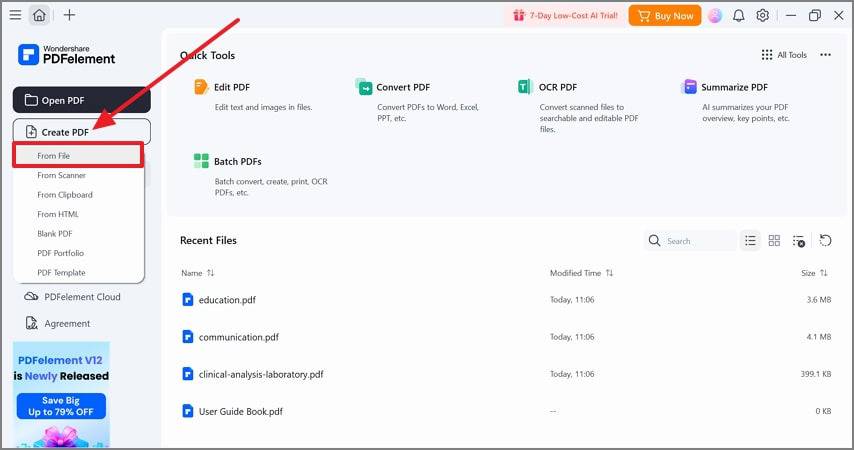Open the 7-Day Low-Cost AI Trial offer
The height and width of the screenshot is (450, 854).
tap(565, 16)
